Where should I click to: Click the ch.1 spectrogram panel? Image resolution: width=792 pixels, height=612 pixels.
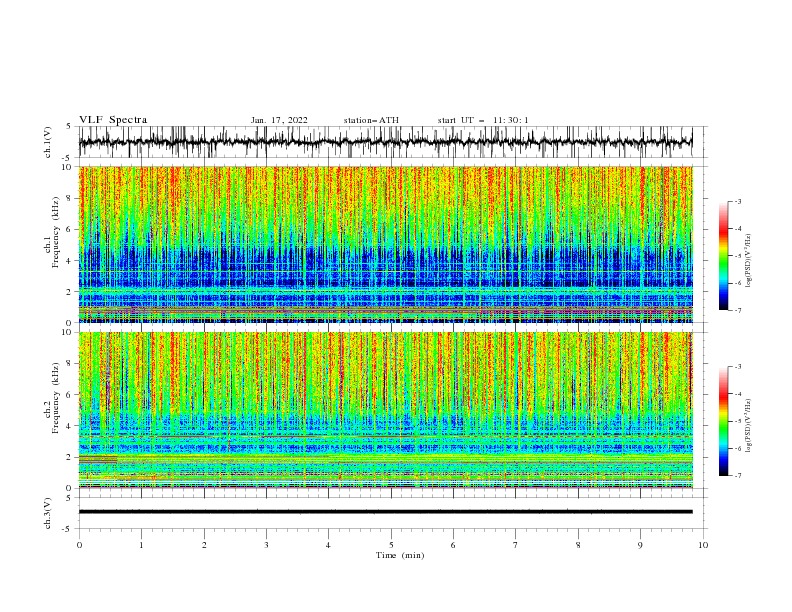(385, 244)
